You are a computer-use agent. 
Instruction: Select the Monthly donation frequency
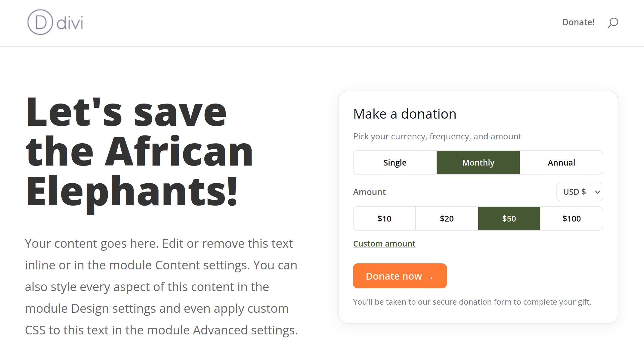[x=478, y=163]
